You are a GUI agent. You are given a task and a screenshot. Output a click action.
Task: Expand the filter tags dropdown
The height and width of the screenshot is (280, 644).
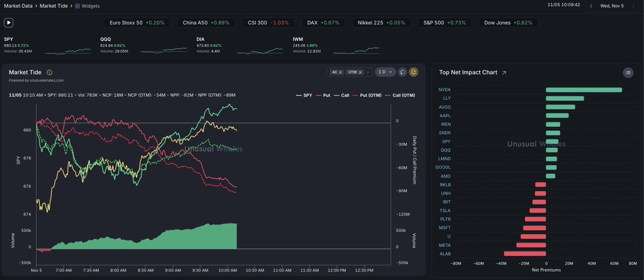click(x=368, y=72)
